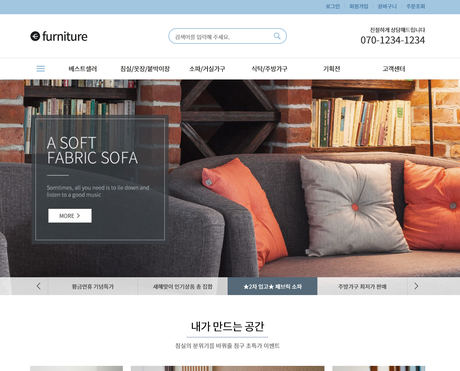Select 식탁/주방가구 menu item
Screen dimensions: 460x371
[x=269, y=69]
